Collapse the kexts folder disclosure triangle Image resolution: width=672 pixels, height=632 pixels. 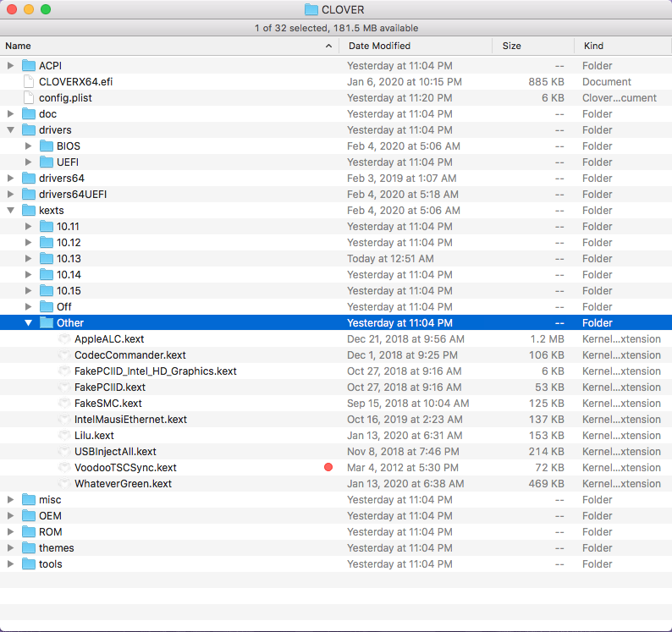11,211
